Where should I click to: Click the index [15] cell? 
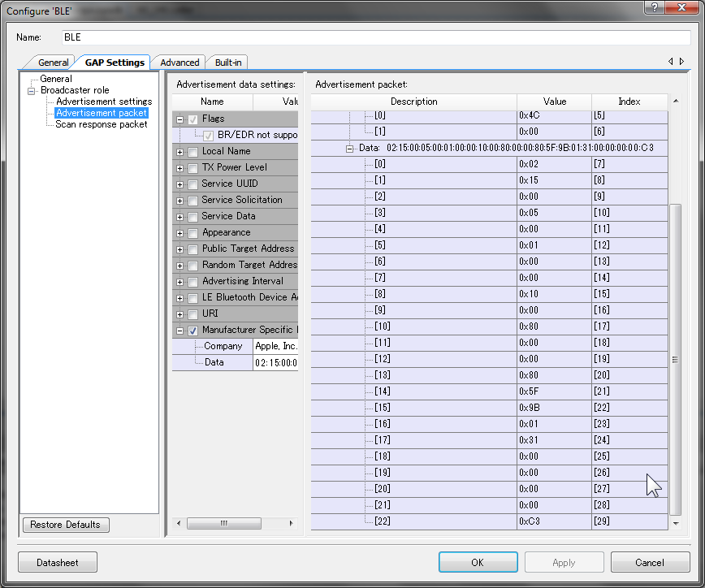pyautogui.click(x=629, y=294)
